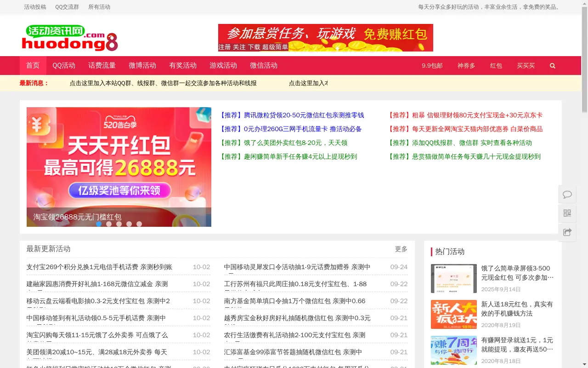Click 买买买 in the navbar
The height and width of the screenshot is (368, 588).
(526, 66)
